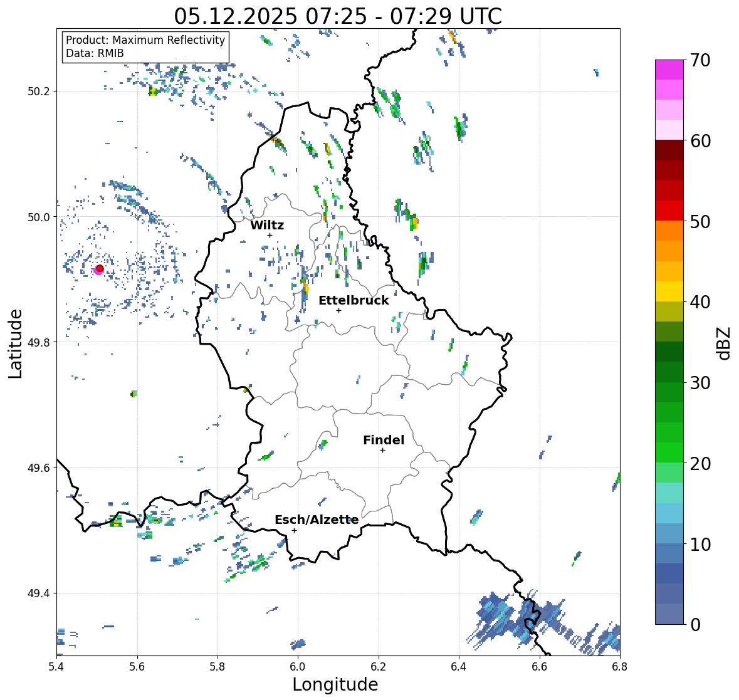Viewport: 739px width, 700px height.
Task: Click the 49.8 latitude tick label
Action: click(x=39, y=342)
